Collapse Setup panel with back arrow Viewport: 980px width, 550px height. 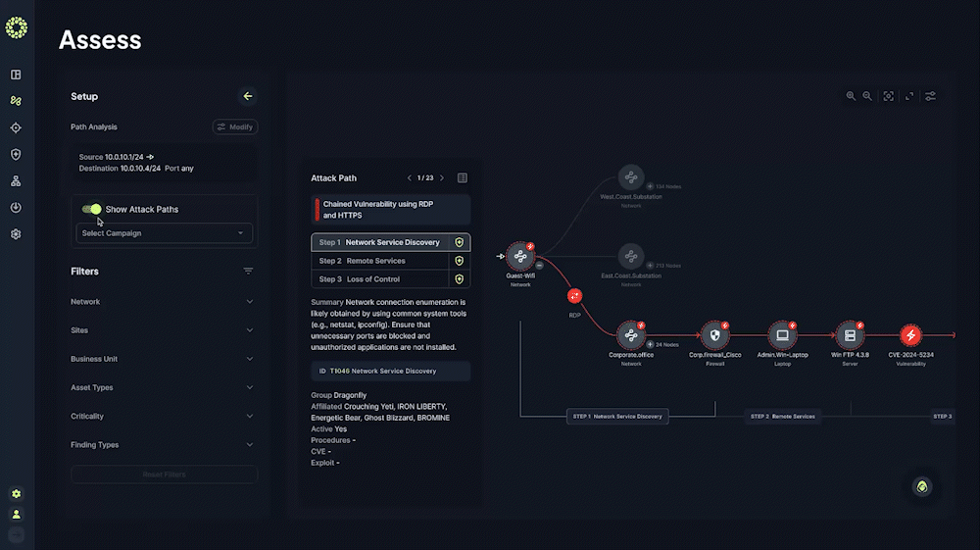tap(248, 96)
